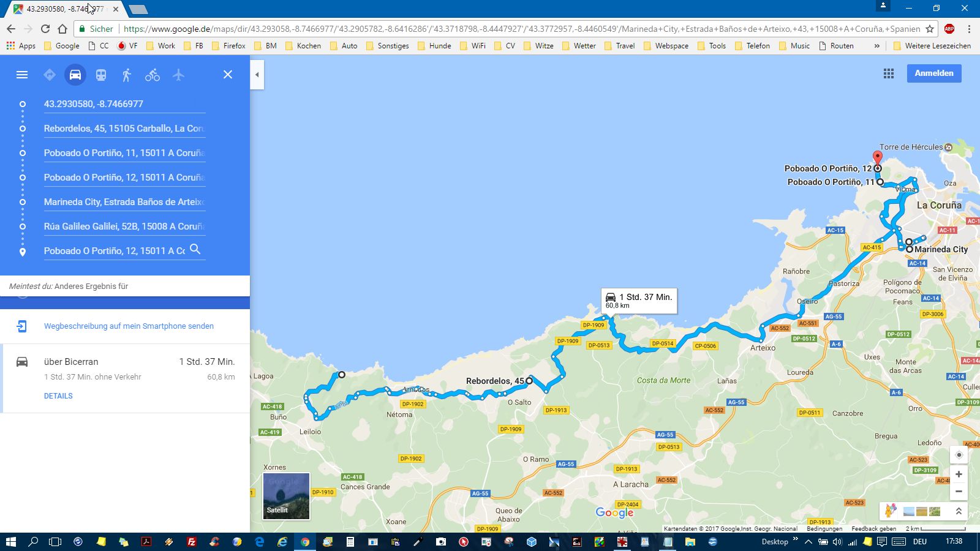
Task: Open the Google apps grid
Action: tap(889, 73)
